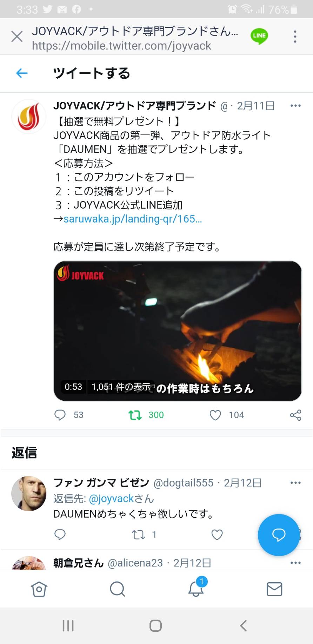The width and height of the screenshot is (313, 644).
Task: Open the @joyvack mention link
Action: (111, 499)
